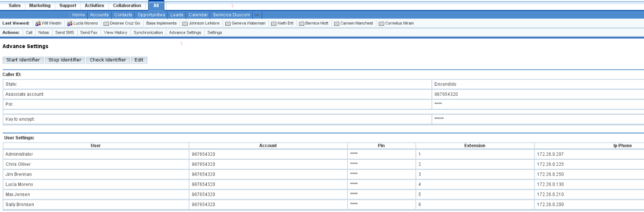Click the record icon beside Johnson Lefebre
Screen dimensions: 644x212
[x=185, y=24]
